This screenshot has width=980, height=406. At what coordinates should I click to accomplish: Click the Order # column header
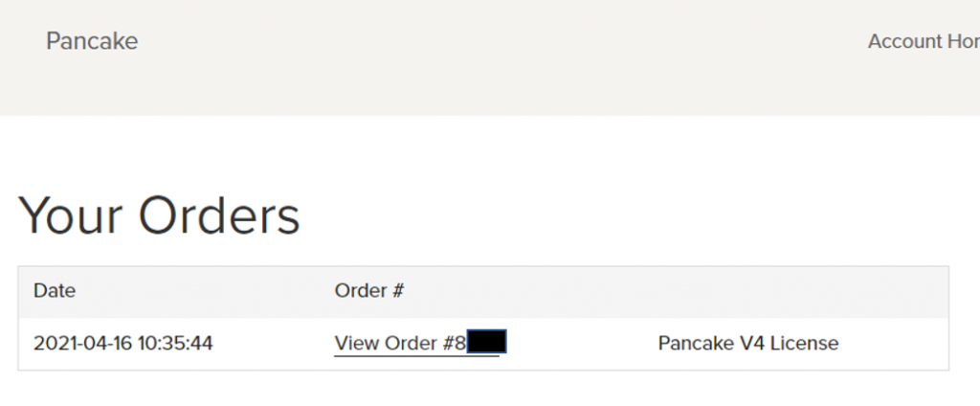368,290
